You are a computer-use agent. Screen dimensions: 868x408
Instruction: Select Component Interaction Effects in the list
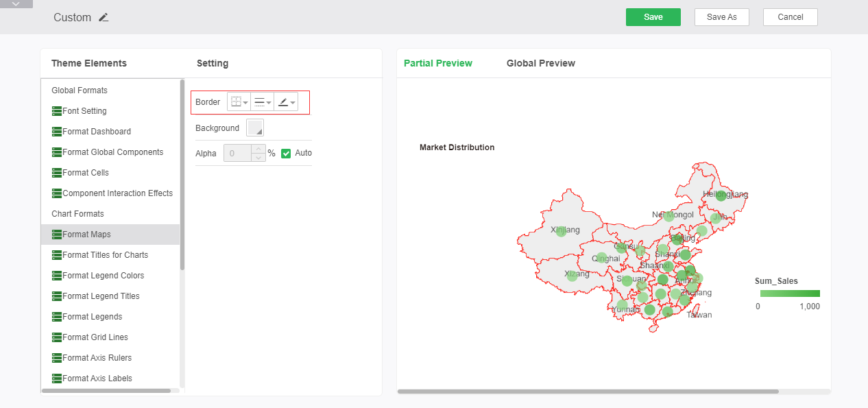(117, 193)
